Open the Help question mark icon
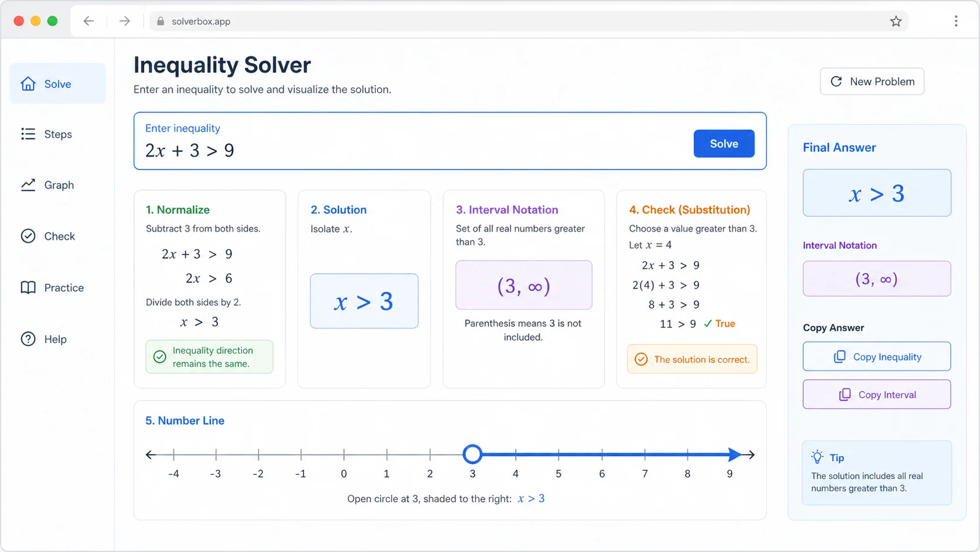 pyautogui.click(x=28, y=339)
